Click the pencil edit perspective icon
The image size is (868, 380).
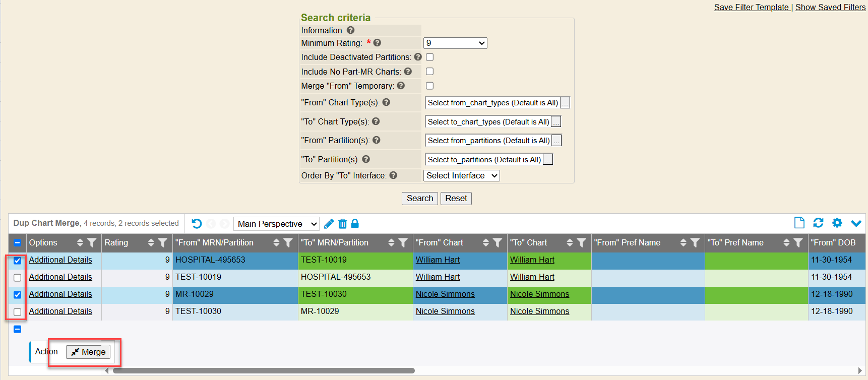click(x=329, y=224)
